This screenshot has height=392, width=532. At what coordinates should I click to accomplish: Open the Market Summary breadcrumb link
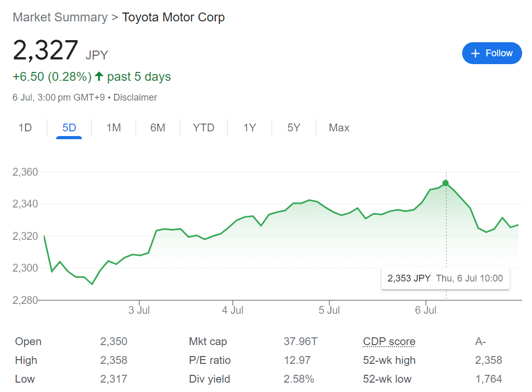click(x=60, y=17)
